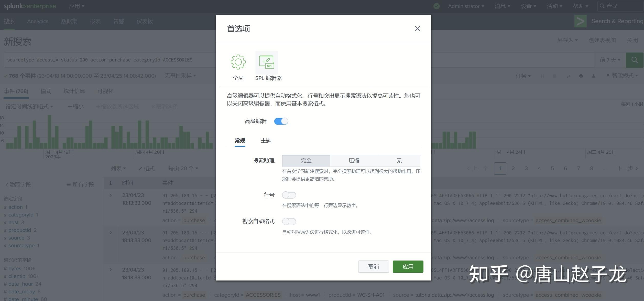
Task: Click the export download icon
Action: (593, 76)
